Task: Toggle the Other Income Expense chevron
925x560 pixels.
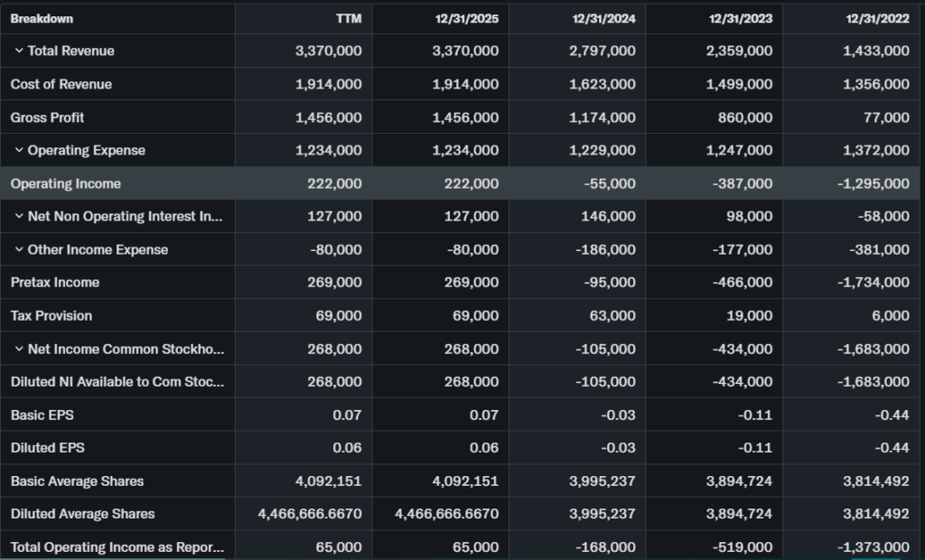Action: [18, 250]
